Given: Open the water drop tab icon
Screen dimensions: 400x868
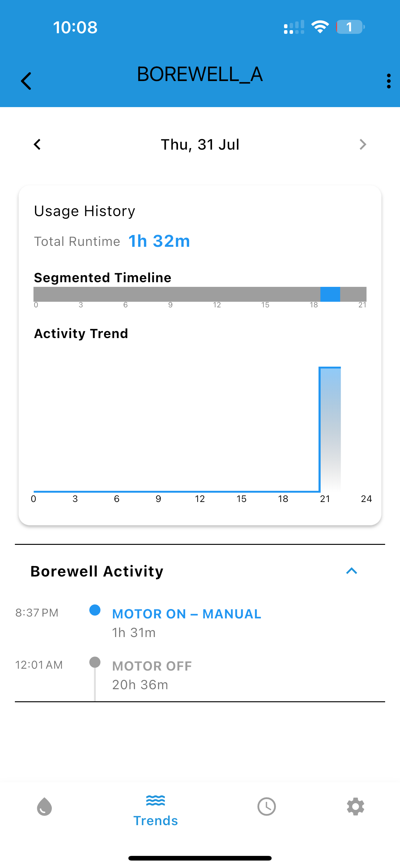Looking at the screenshot, I should tap(44, 807).
